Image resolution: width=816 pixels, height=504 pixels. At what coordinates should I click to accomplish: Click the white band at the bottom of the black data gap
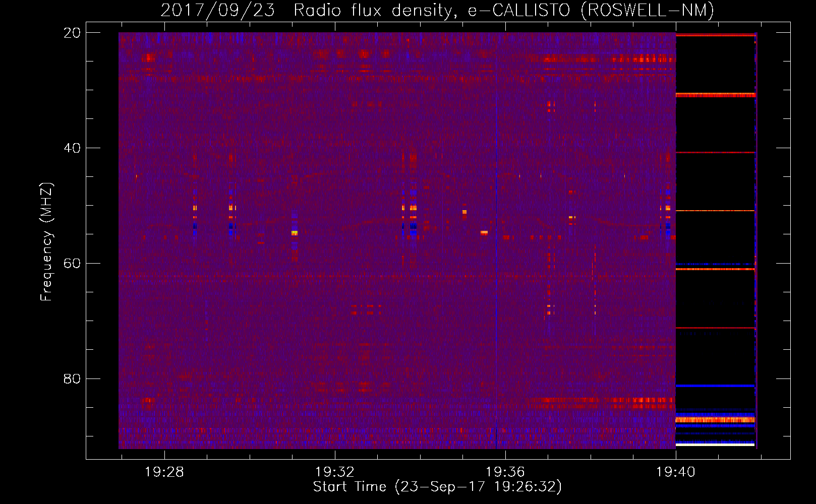coord(715,445)
